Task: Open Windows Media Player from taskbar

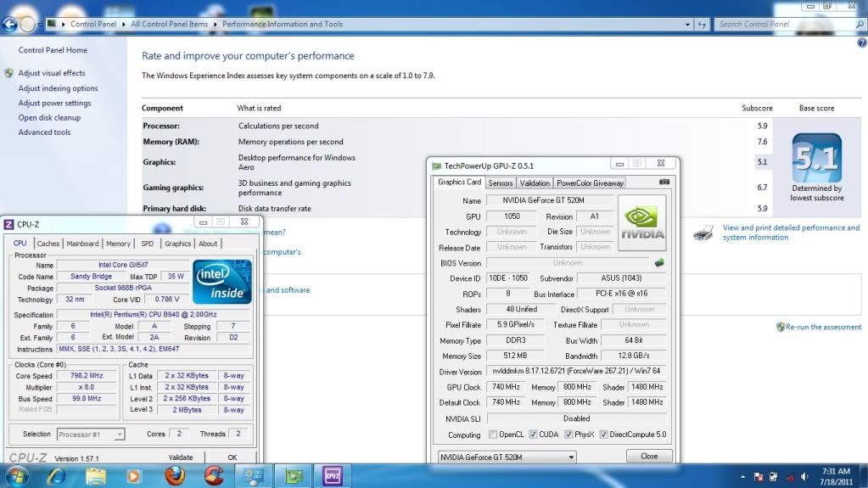Action: [x=133, y=476]
